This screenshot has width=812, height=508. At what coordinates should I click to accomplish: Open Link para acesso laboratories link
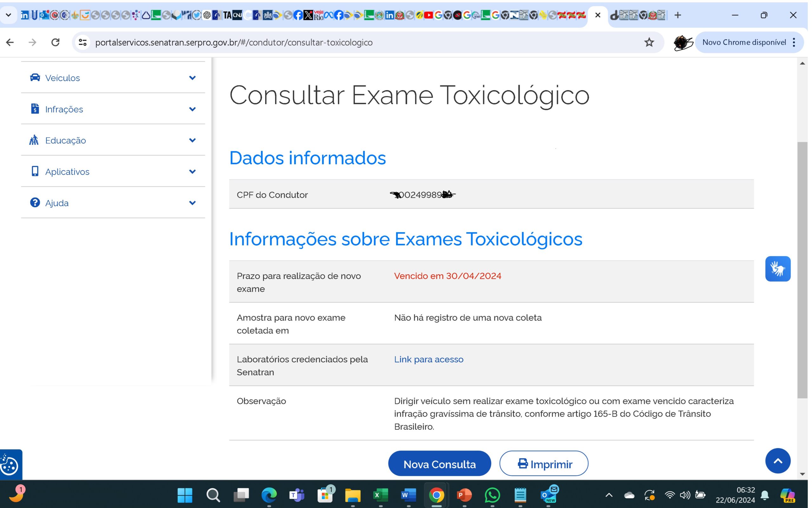429,359
